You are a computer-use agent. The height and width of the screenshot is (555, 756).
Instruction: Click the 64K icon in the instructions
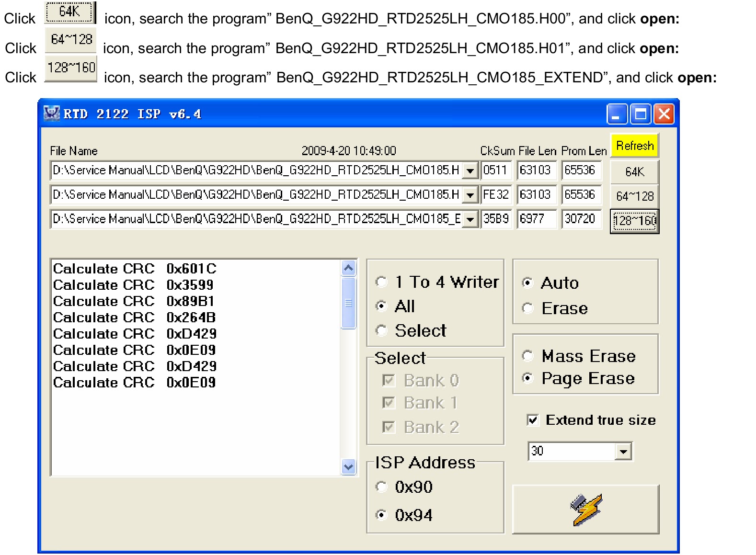click(x=70, y=12)
